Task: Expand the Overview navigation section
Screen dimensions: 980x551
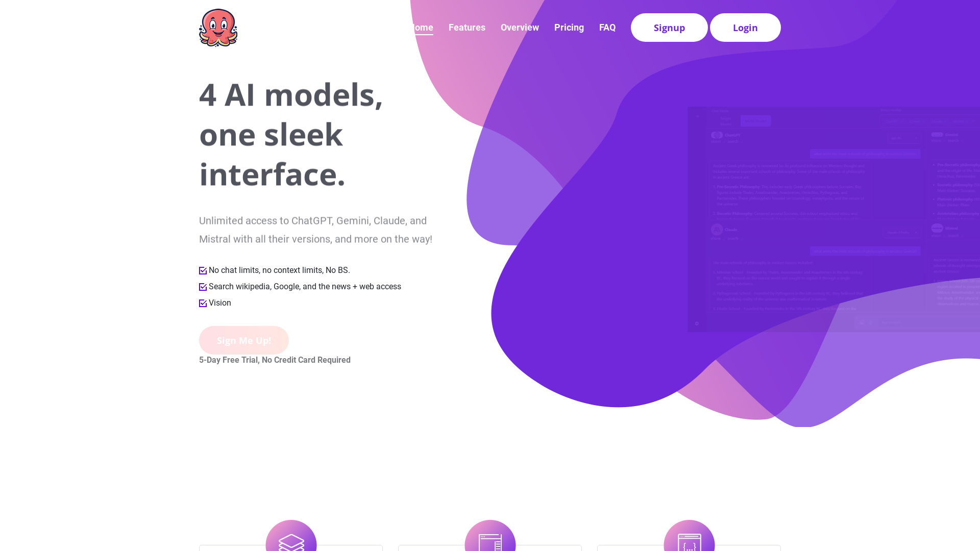Action: tap(520, 27)
